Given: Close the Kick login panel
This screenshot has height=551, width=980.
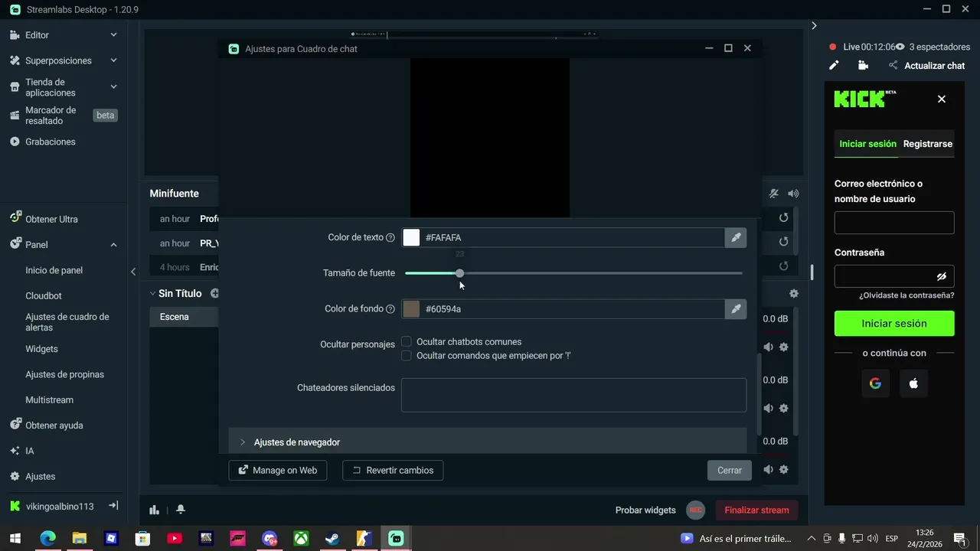Looking at the screenshot, I should coord(942,99).
